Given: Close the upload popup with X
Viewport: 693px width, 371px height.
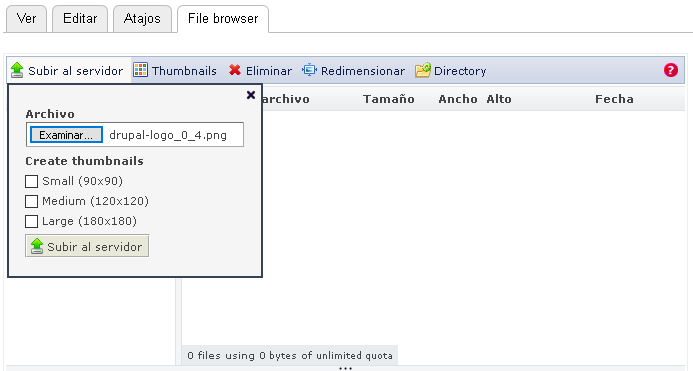Looking at the screenshot, I should click(251, 95).
